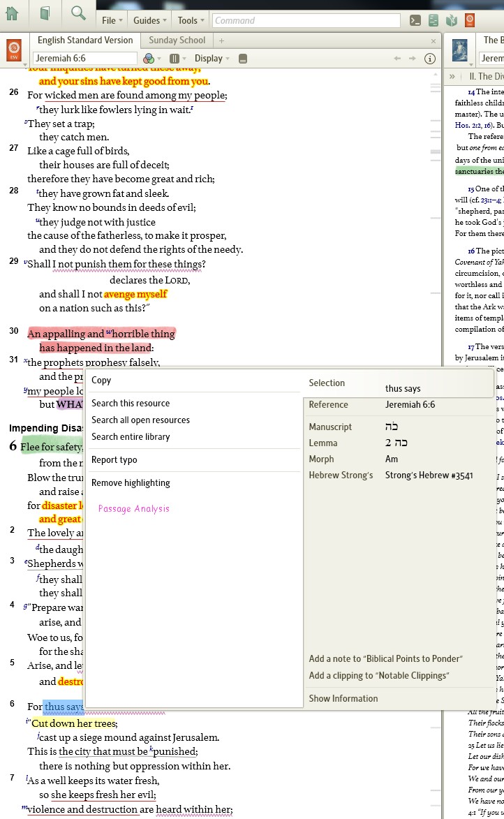Open the resource information (i) icon
Screen dimensions: 504x819
(430, 59)
